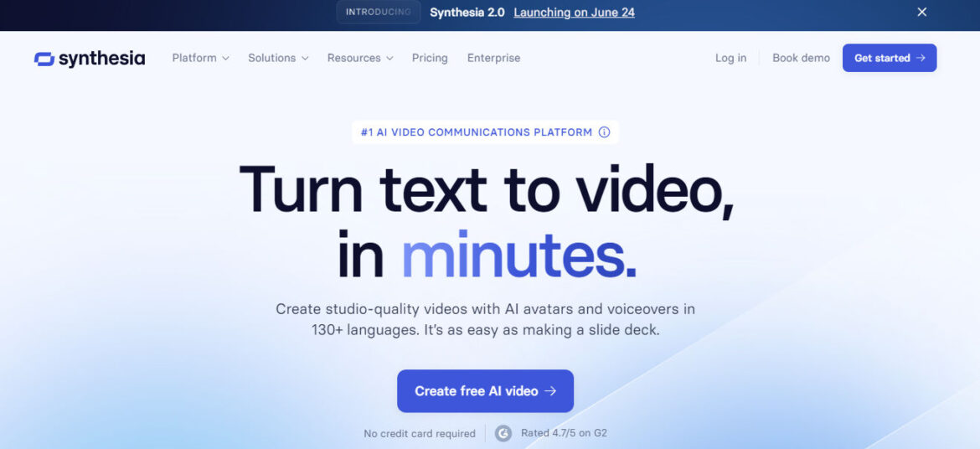This screenshot has height=449, width=980.
Task: Open the Launching on June 24 link
Action: point(575,12)
